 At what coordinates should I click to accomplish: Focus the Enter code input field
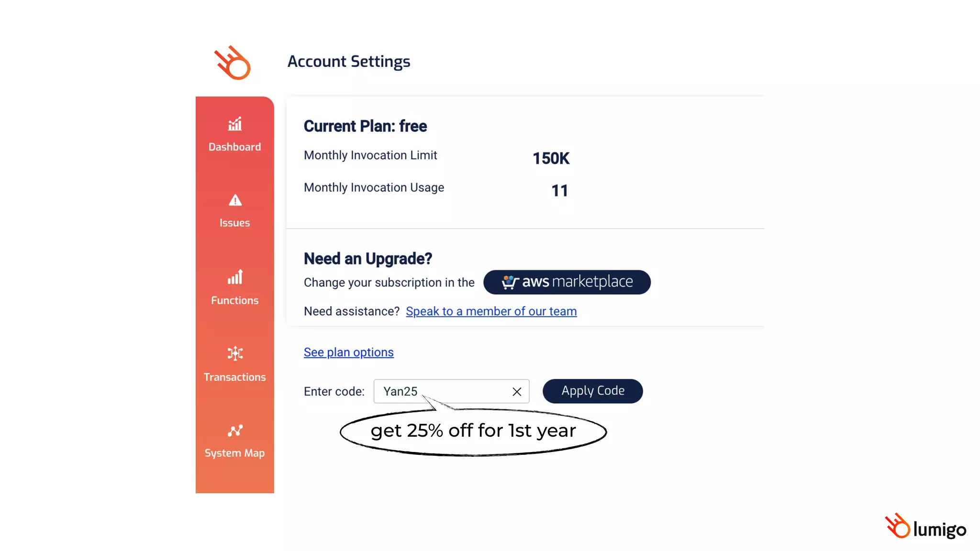[443, 391]
